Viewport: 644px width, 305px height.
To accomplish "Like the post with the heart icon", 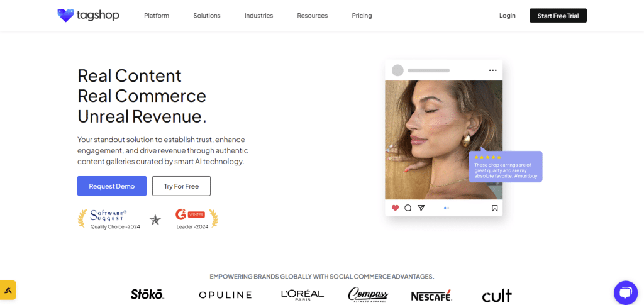I will [395, 208].
